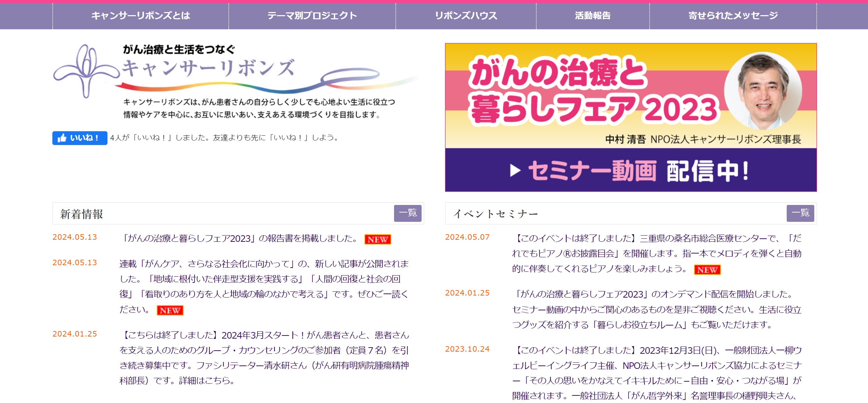Click 中村清吾 portrait photo in banner
868x403 pixels.
click(x=763, y=91)
